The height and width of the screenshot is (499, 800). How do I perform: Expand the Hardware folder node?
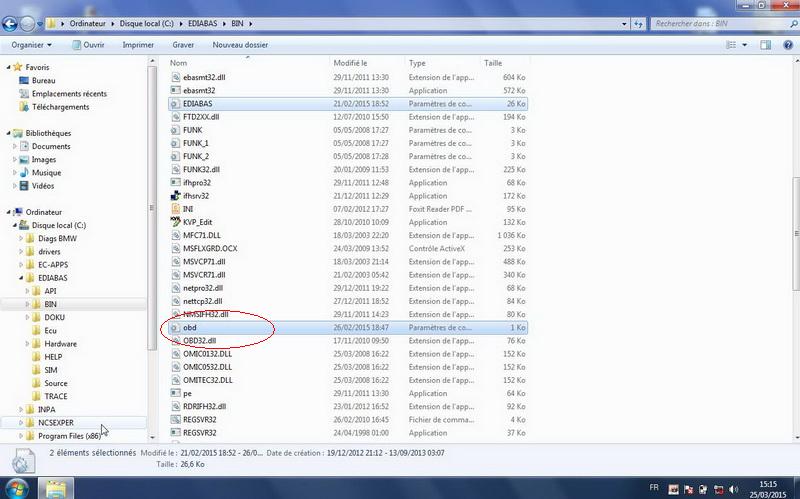tap(28, 344)
